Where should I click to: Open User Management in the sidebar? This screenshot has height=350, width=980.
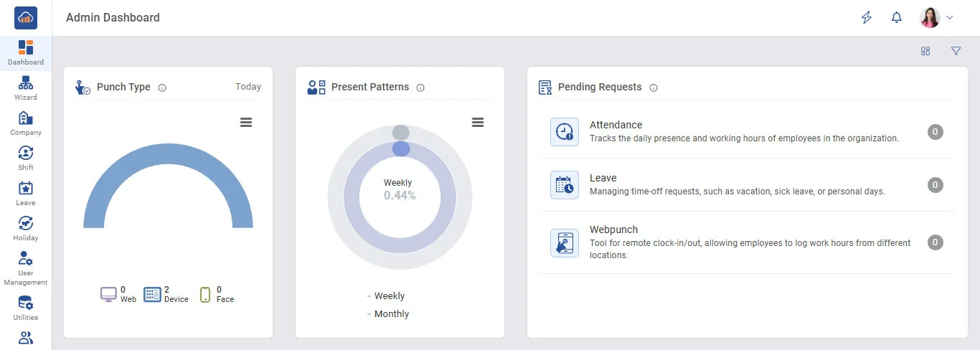pos(26,267)
